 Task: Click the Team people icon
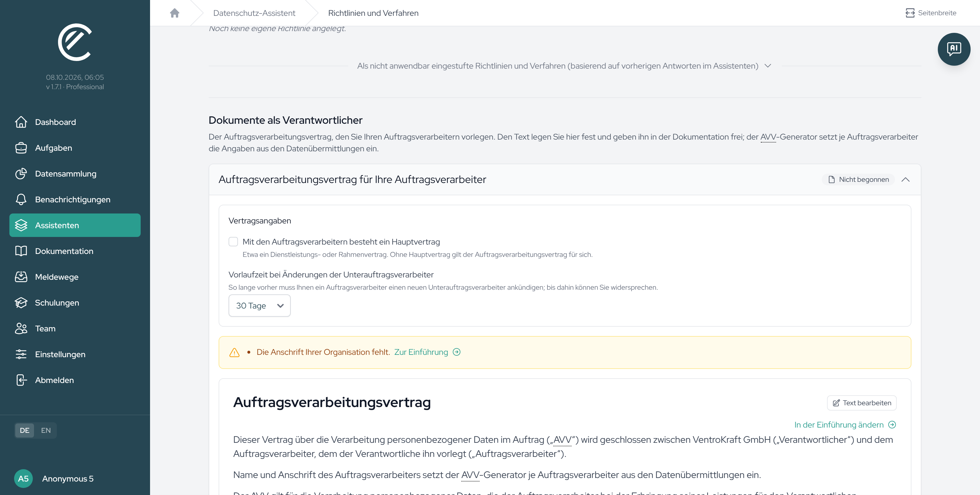click(x=21, y=329)
